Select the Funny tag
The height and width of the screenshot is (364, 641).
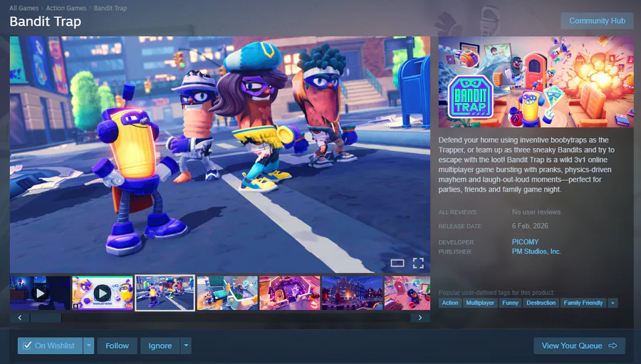pyautogui.click(x=510, y=303)
